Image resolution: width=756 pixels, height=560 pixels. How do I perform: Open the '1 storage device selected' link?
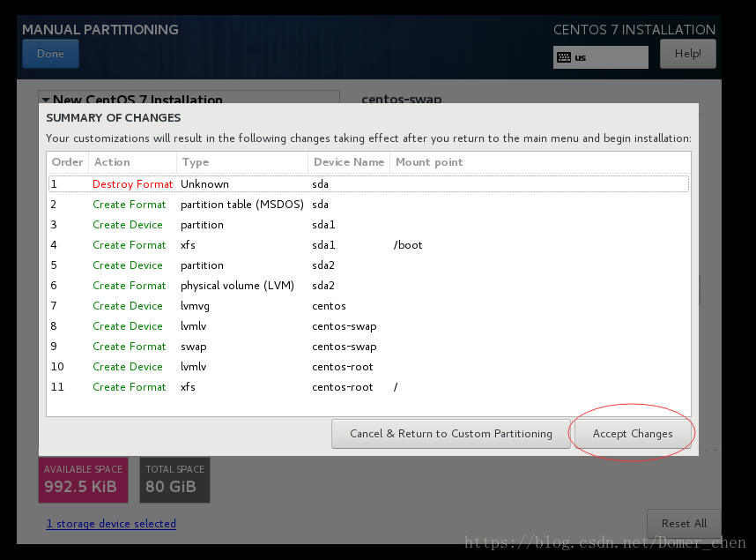[111, 523]
